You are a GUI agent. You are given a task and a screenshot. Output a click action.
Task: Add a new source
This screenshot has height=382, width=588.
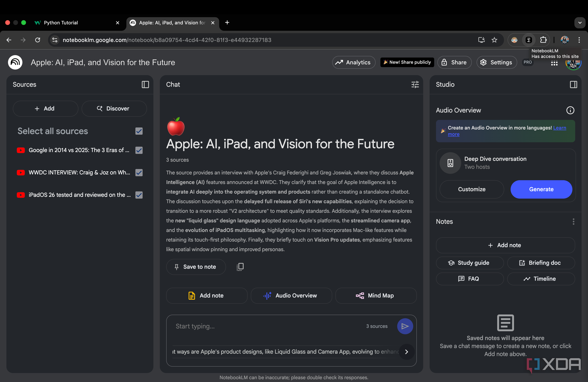click(x=45, y=108)
